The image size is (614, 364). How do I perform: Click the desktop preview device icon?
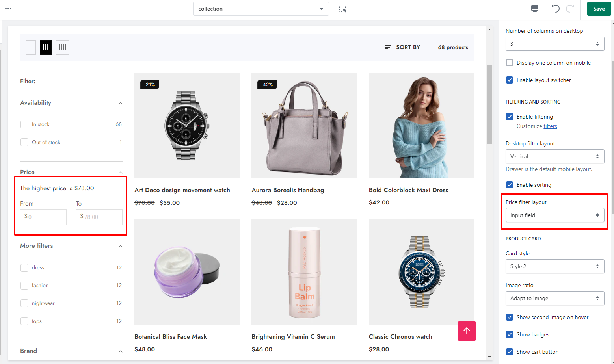point(534,9)
